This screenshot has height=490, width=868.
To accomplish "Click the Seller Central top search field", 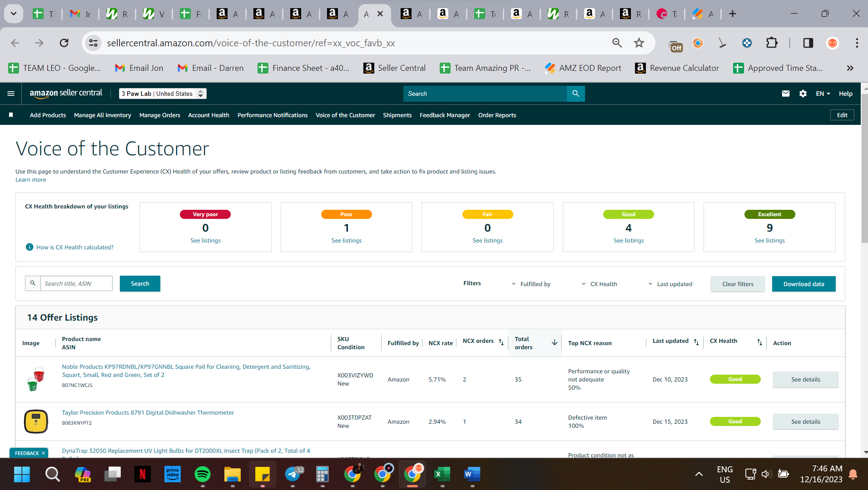I will [485, 94].
